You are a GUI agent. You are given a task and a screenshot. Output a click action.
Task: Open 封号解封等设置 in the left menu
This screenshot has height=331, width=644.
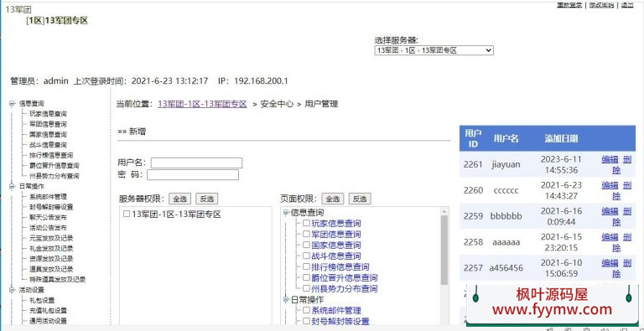pos(51,207)
